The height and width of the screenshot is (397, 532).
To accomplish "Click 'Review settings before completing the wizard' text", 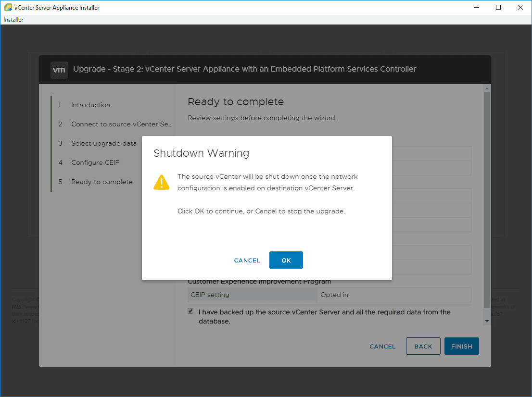I will pos(262,118).
